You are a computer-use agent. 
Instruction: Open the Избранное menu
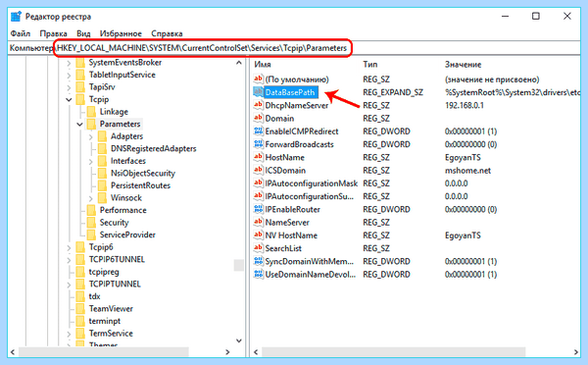point(121,33)
